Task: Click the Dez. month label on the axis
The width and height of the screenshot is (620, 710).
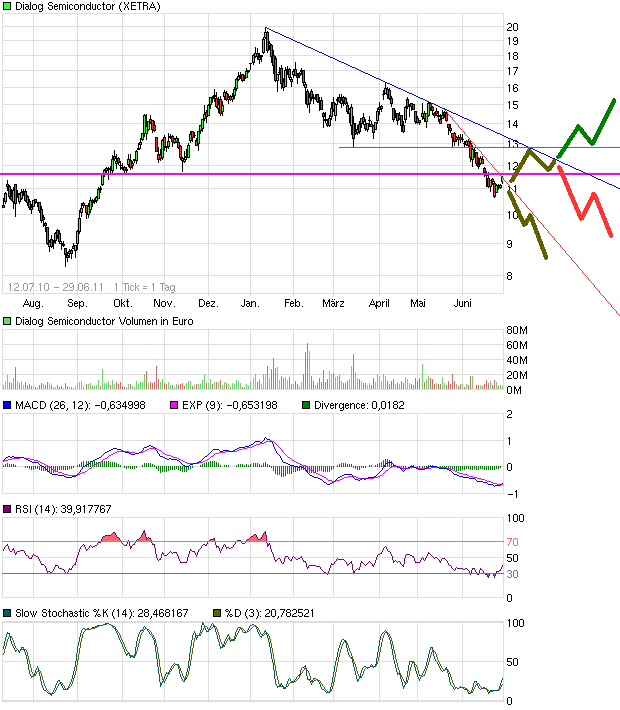Action: click(x=208, y=303)
